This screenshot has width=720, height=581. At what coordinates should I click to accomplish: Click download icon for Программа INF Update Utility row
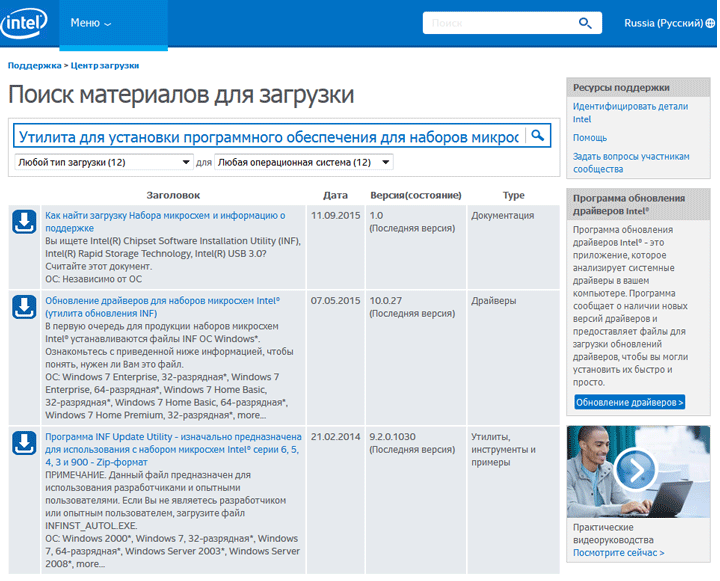coord(24,443)
